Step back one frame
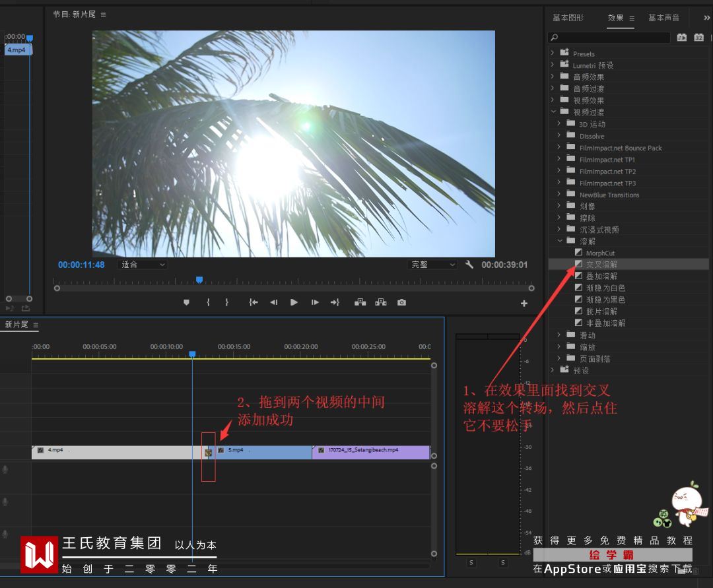The width and height of the screenshot is (713, 588). pyautogui.click(x=274, y=302)
